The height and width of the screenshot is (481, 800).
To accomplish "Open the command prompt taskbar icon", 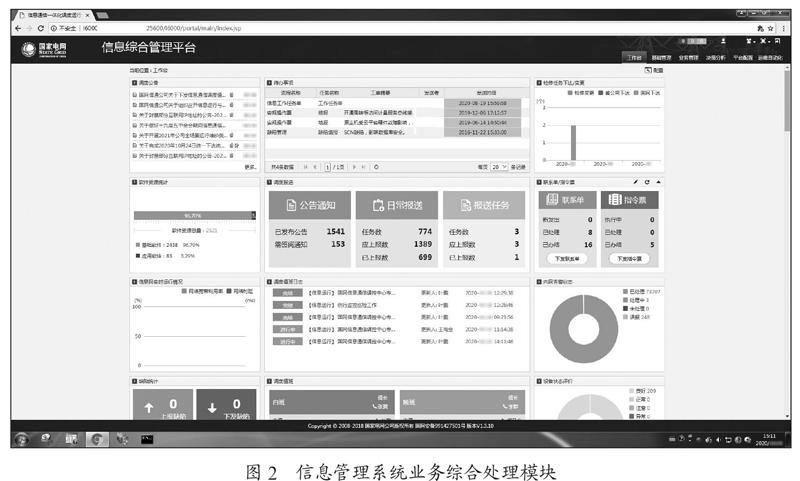I will click(147, 439).
